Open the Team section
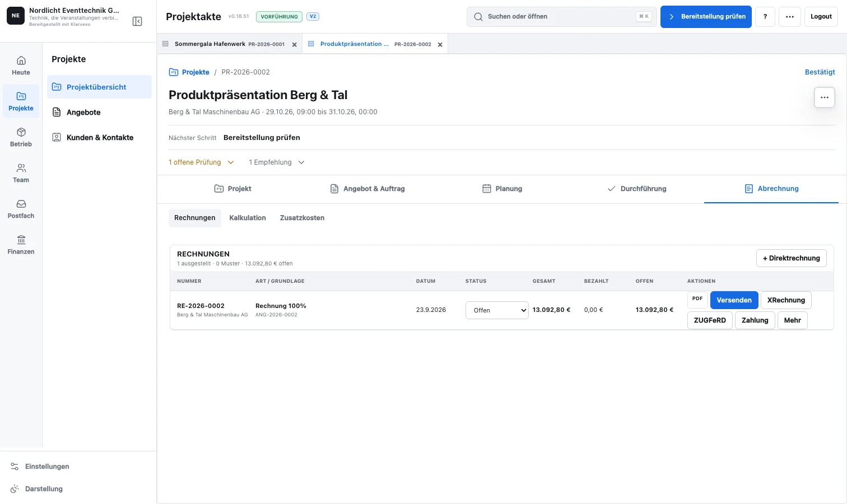The width and height of the screenshot is (847, 504). (21, 173)
